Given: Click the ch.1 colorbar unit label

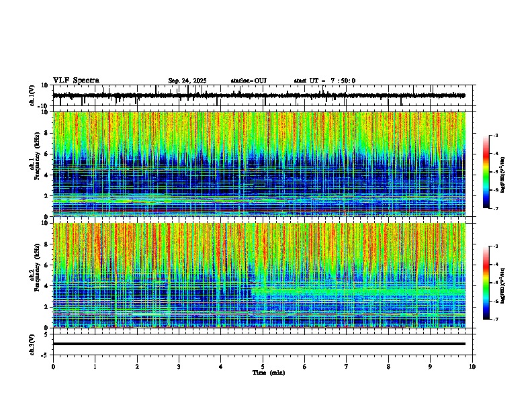Looking at the screenshot, I should [502, 175].
